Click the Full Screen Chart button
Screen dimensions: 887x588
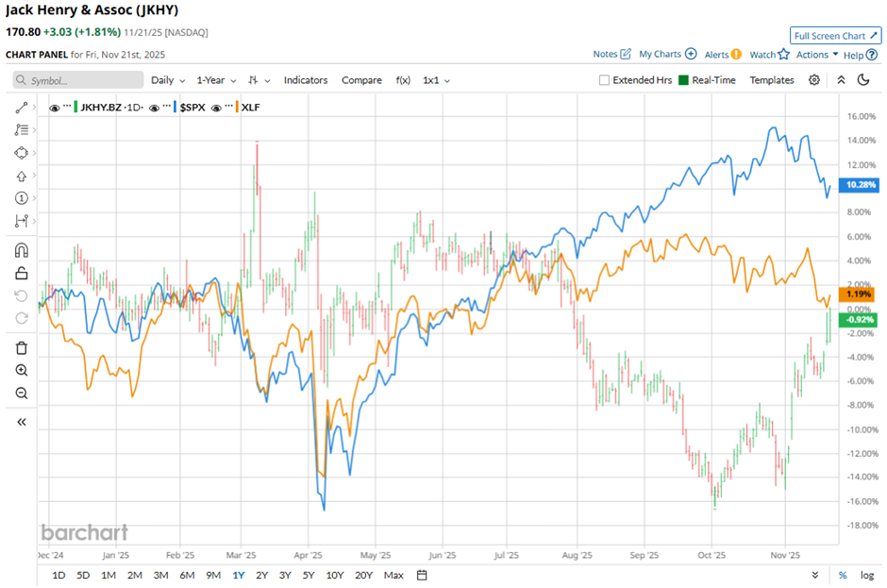pyautogui.click(x=836, y=36)
